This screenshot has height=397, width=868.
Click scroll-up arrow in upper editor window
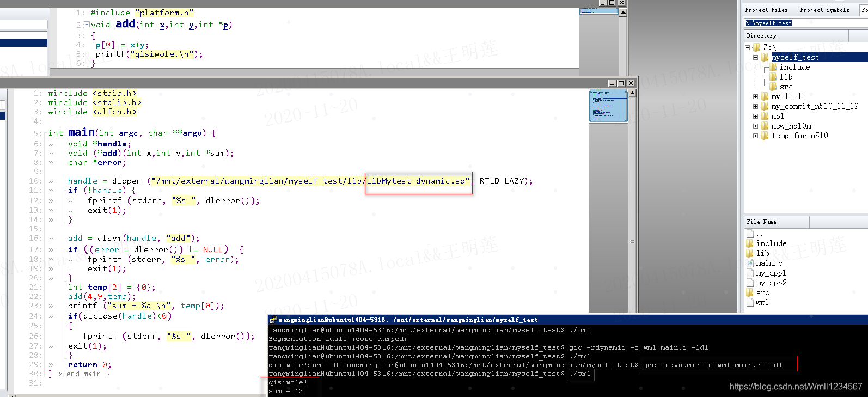pos(623,12)
